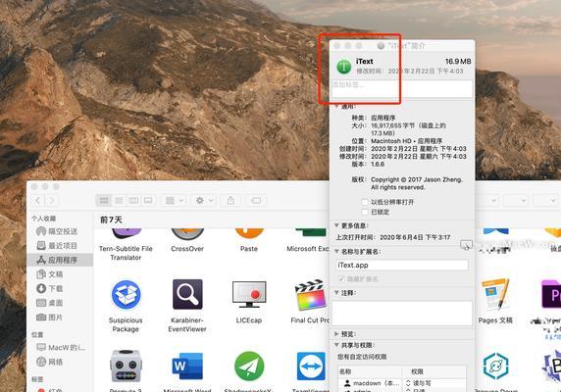Select 图片 in Finder sidebar

[60, 317]
